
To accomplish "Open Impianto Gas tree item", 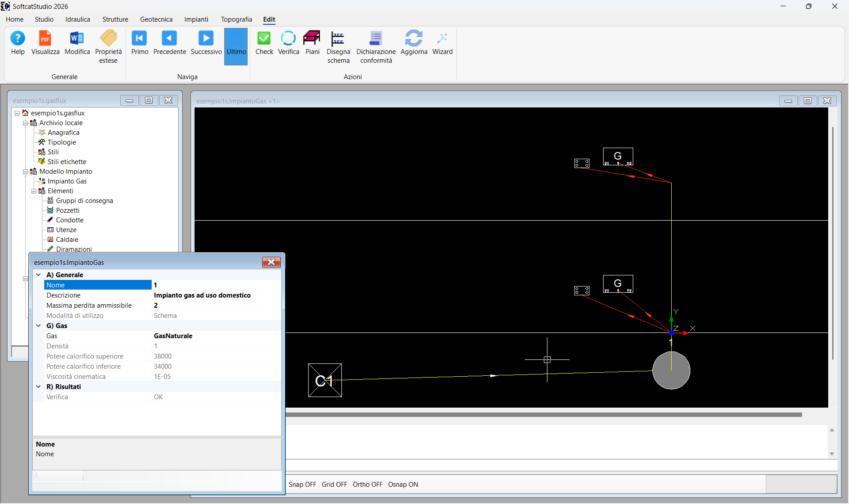I will coord(67,181).
